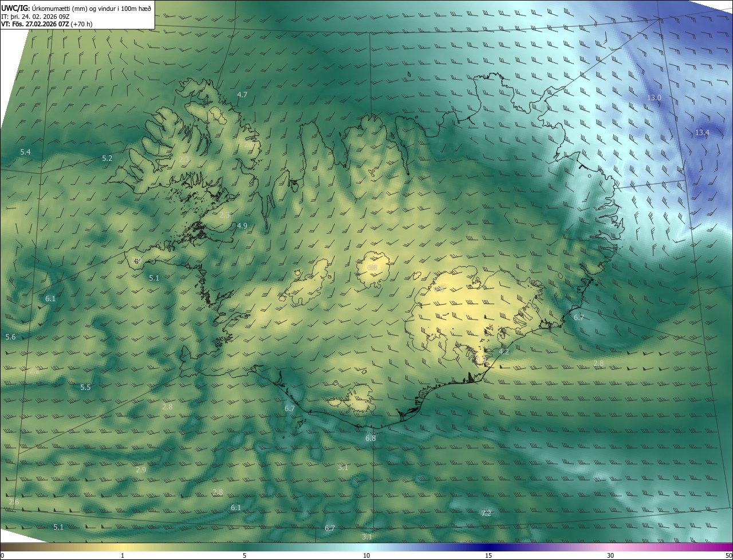
Task: Select the 4.7 value north of Westfjords
Action: [242, 95]
